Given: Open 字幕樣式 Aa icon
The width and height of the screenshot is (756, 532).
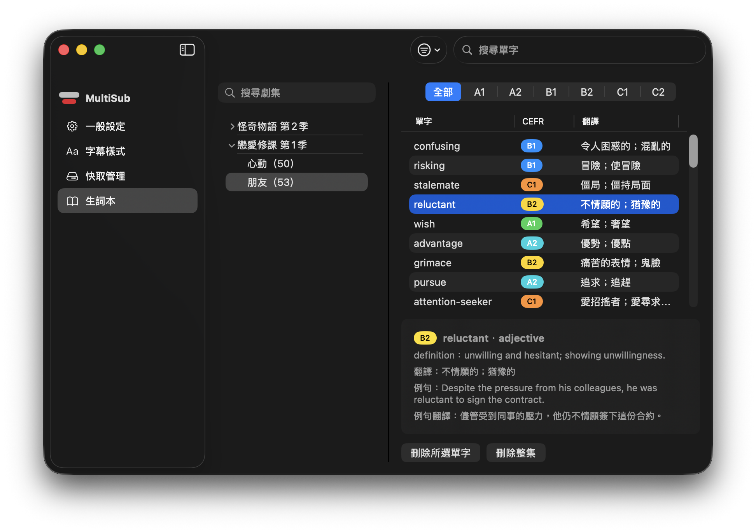Looking at the screenshot, I should coord(72,151).
